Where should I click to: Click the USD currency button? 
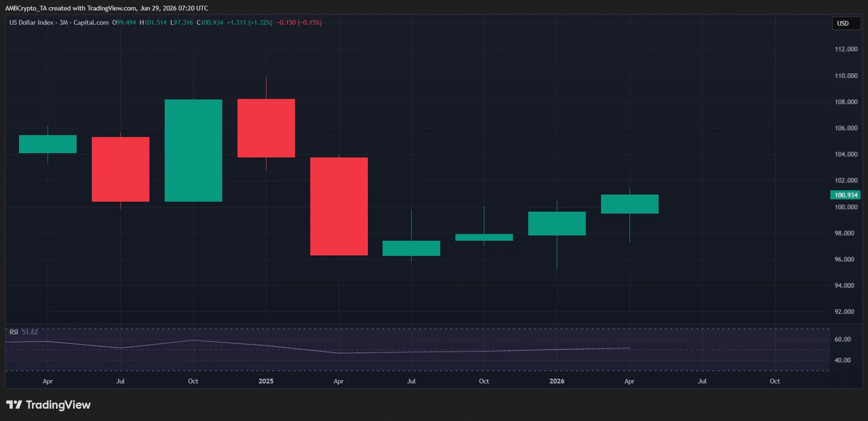(x=846, y=23)
